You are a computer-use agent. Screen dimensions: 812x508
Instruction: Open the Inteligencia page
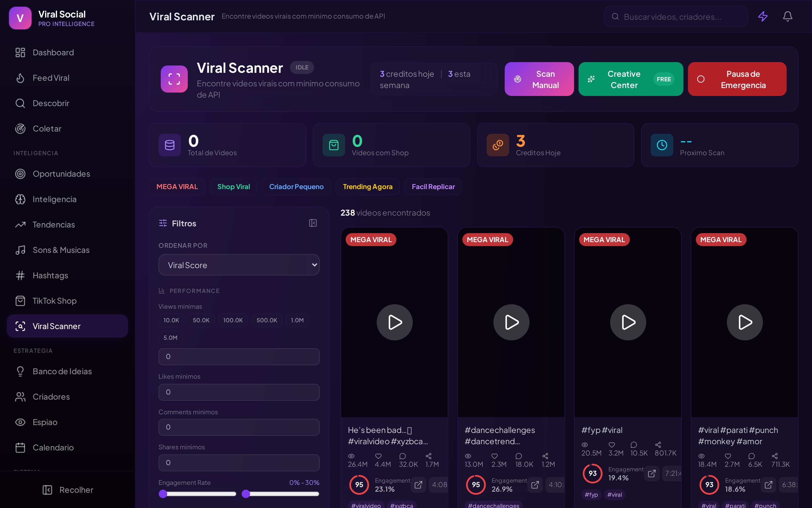pos(67,199)
